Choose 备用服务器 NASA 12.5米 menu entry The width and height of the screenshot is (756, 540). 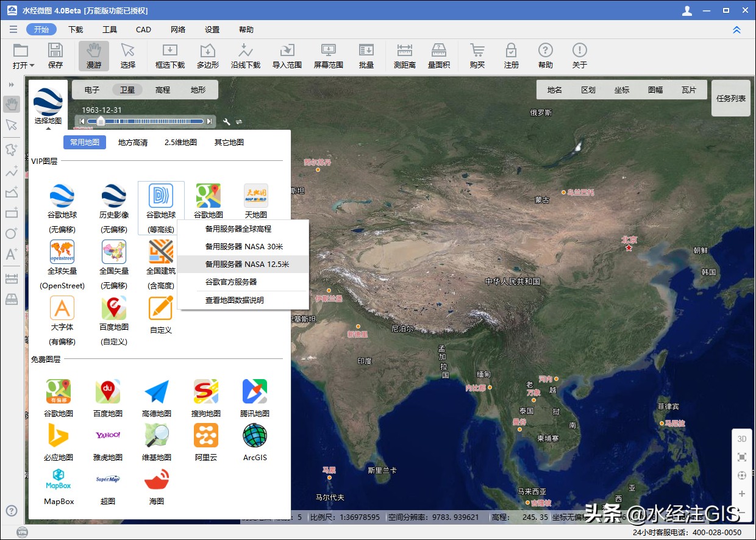(243, 264)
